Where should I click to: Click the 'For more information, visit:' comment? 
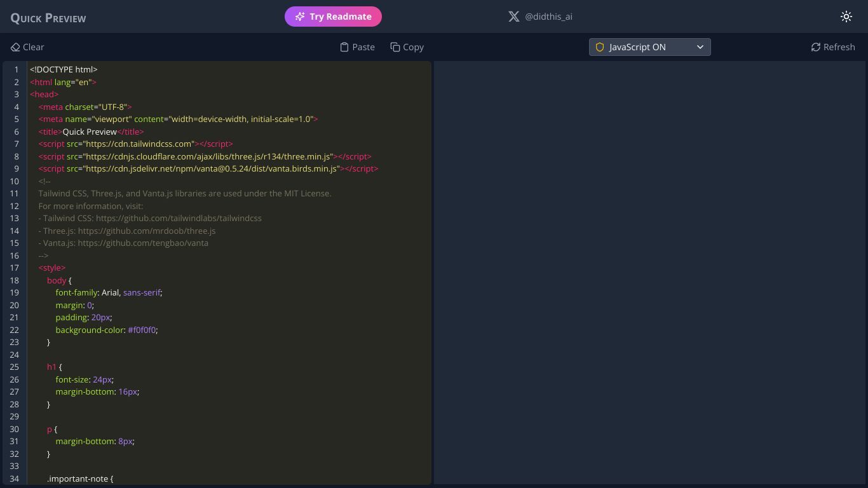(x=90, y=206)
